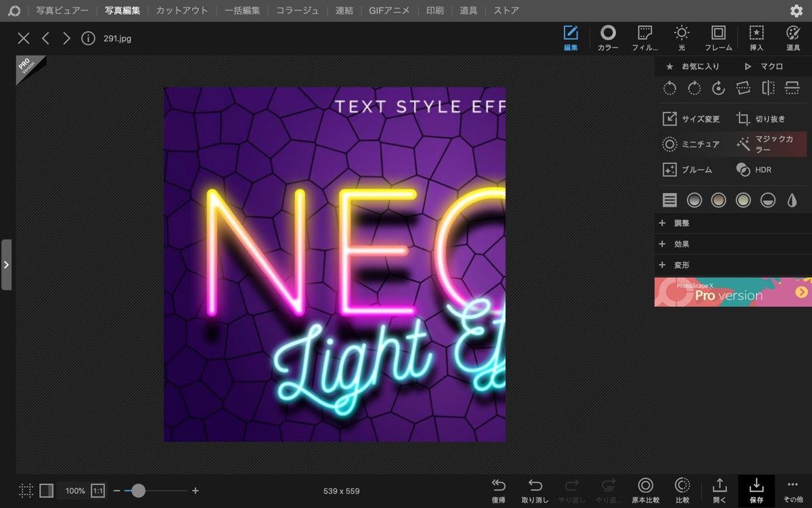Apply the grayscale gradient circle preset
Screen dimensions: 812x508
click(x=694, y=200)
